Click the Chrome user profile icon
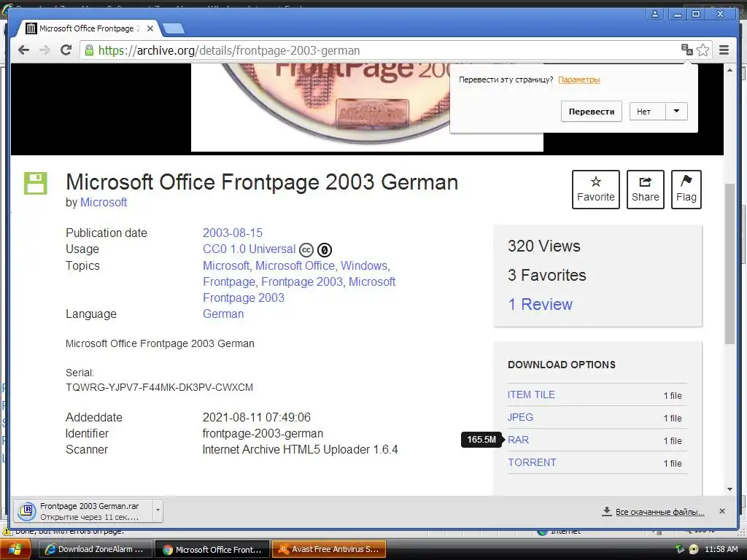 [655, 14]
